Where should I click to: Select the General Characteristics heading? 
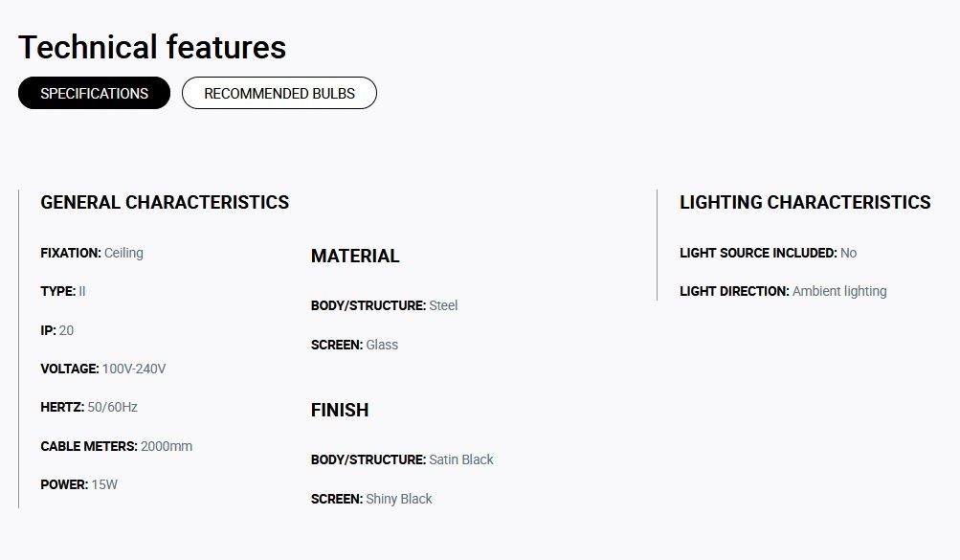coord(165,203)
